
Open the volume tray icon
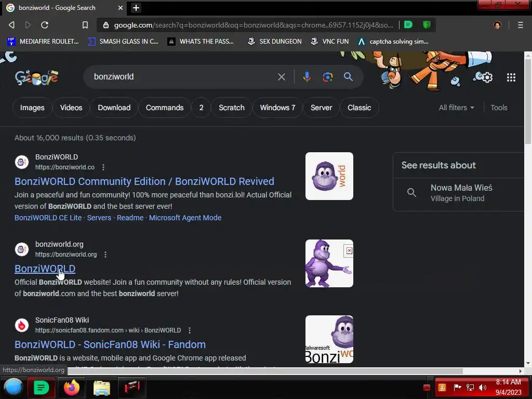click(483, 388)
